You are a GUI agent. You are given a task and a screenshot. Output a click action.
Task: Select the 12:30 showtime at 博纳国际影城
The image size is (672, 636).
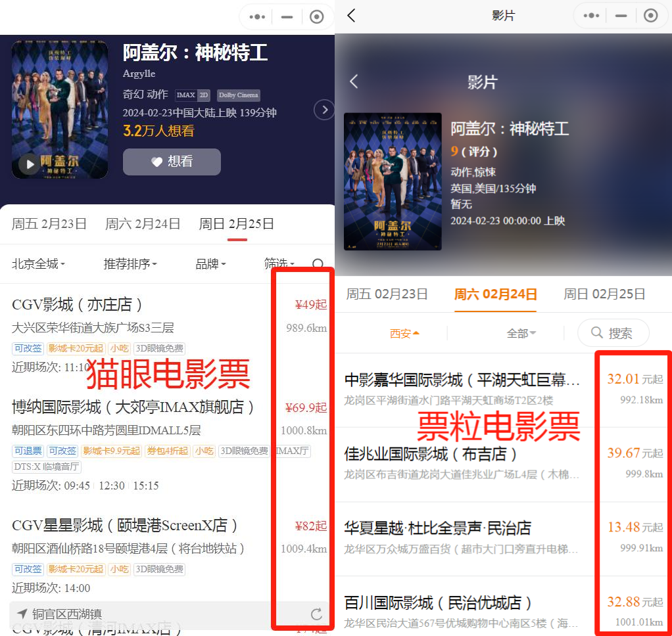click(x=111, y=486)
